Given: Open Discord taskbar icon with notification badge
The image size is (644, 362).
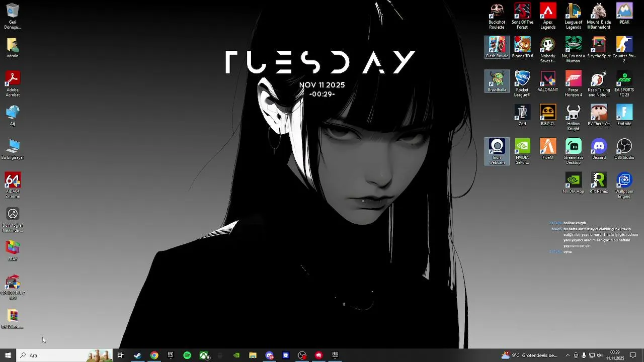Looking at the screenshot, I should (269, 355).
